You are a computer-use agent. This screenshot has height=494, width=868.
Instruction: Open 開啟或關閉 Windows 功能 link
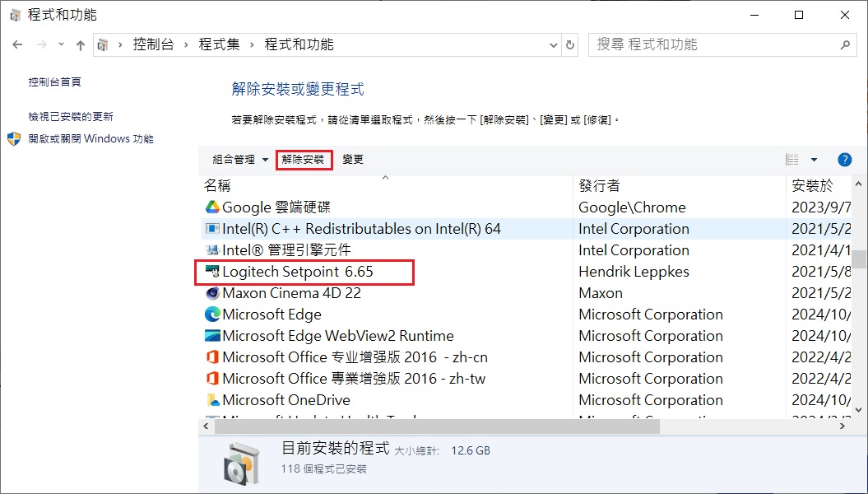tap(91, 139)
